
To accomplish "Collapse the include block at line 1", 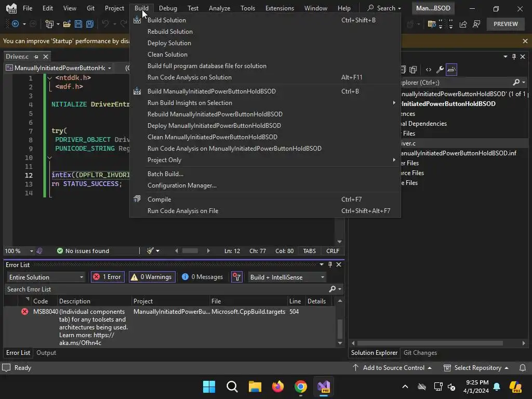I will [x=49, y=78].
